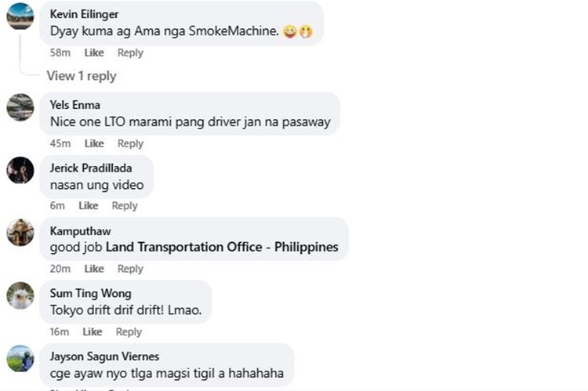Open Kamputhaw's profile avatar
Screen dimensions: 588x391
point(20,233)
